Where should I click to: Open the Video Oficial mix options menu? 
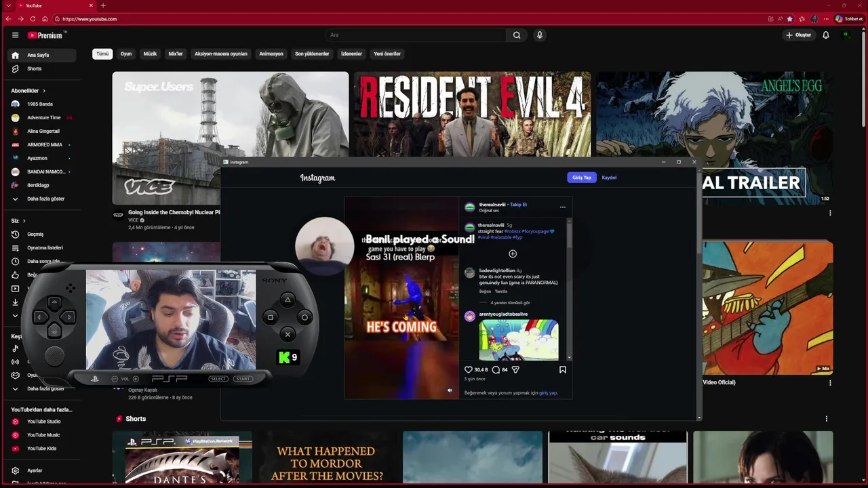pos(830,383)
